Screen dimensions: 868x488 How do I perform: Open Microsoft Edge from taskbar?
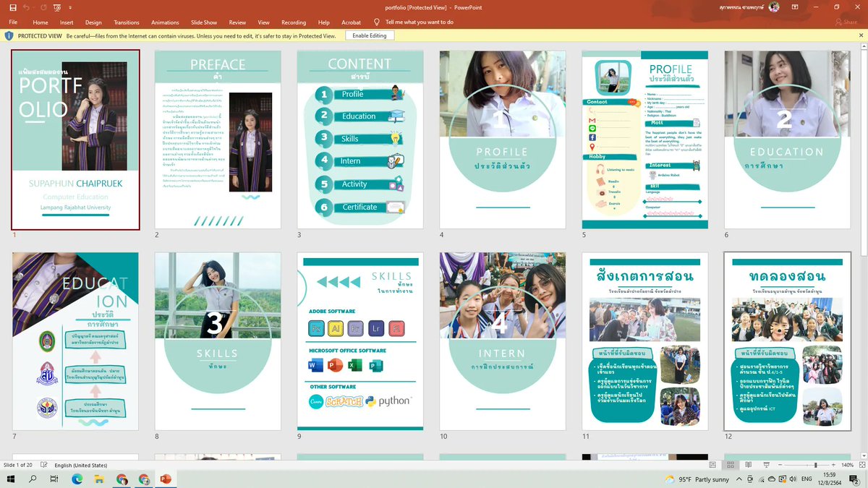coord(77,479)
